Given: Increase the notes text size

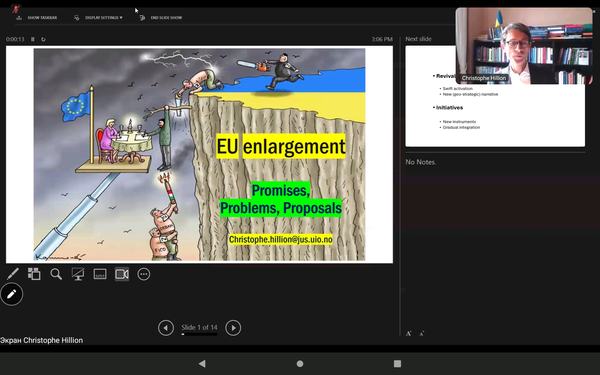Looking at the screenshot, I should pos(409,333).
